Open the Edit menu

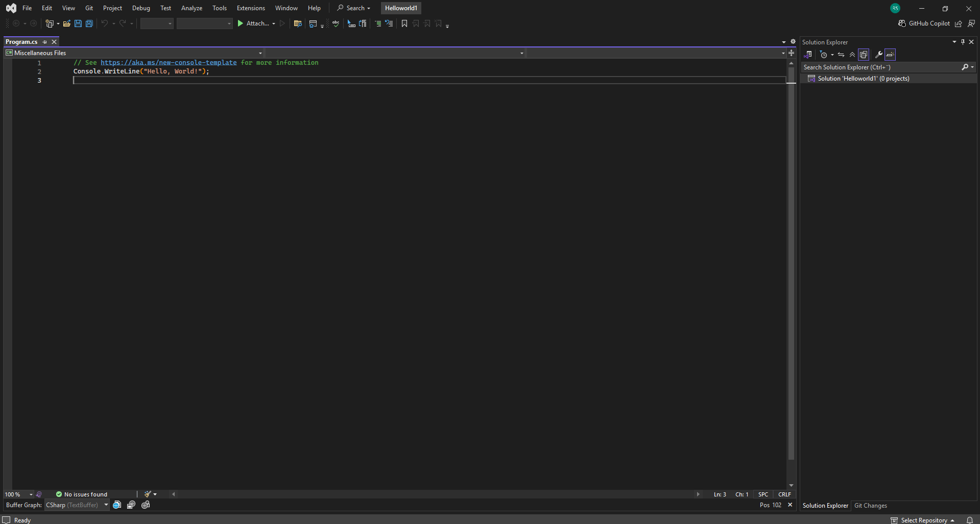pyautogui.click(x=47, y=8)
